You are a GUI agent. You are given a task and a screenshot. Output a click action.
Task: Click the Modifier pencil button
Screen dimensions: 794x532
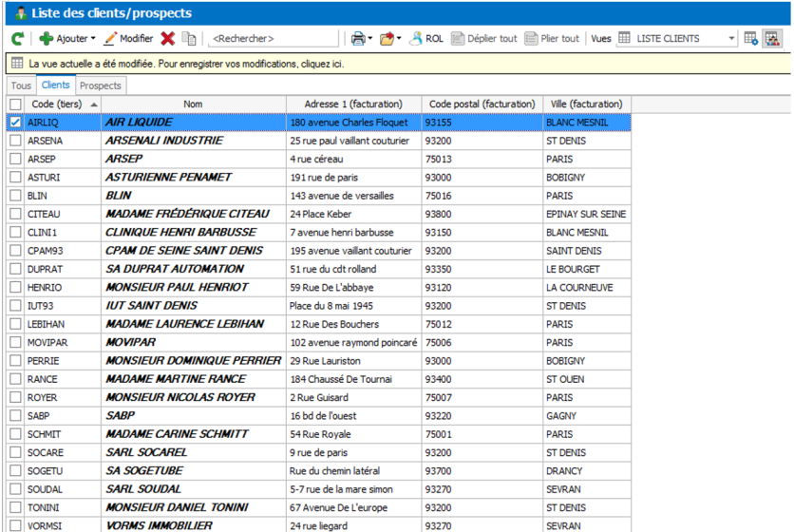pos(128,39)
